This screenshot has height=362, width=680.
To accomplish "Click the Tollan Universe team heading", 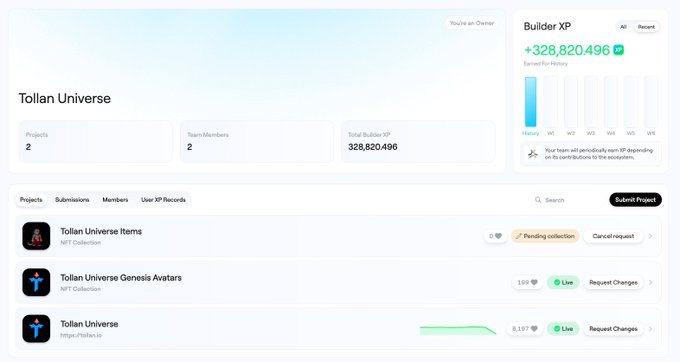I will 65,98.
